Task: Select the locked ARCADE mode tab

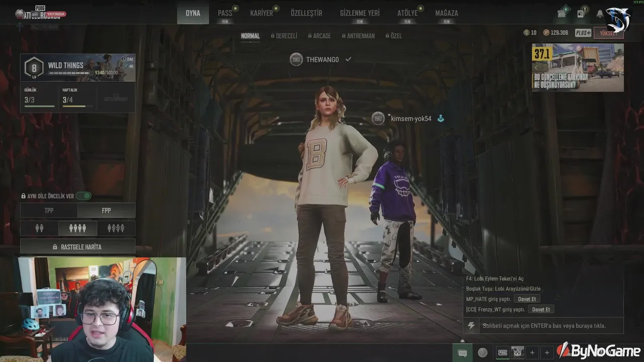Action: click(x=319, y=36)
